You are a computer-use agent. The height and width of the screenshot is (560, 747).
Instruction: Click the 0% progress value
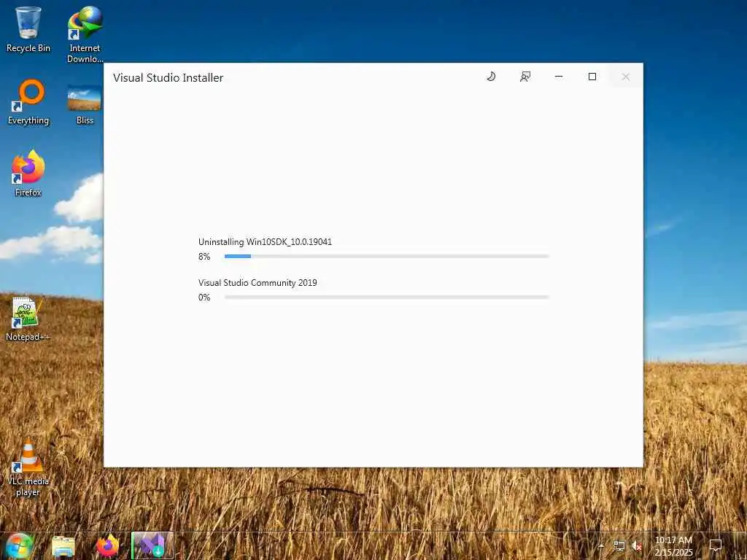click(x=204, y=297)
